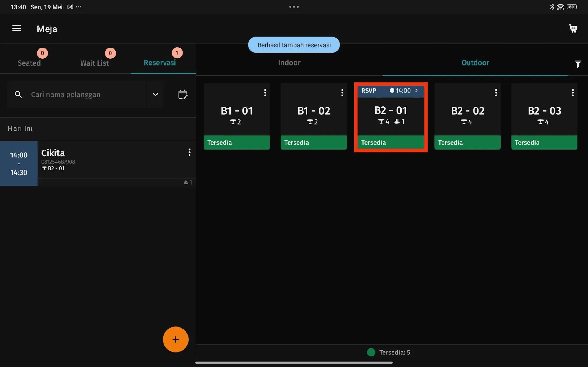
Task: Select table card B2 - 02
Action: click(467, 116)
